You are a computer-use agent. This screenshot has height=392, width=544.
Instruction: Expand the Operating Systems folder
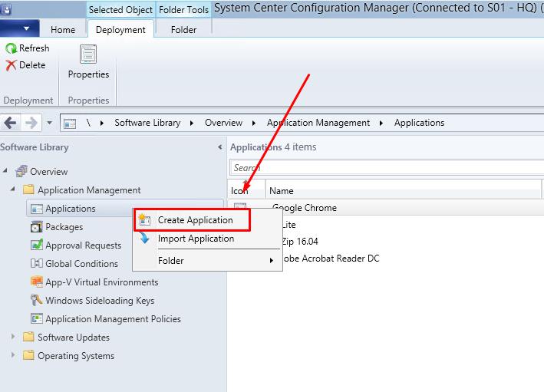(13, 355)
